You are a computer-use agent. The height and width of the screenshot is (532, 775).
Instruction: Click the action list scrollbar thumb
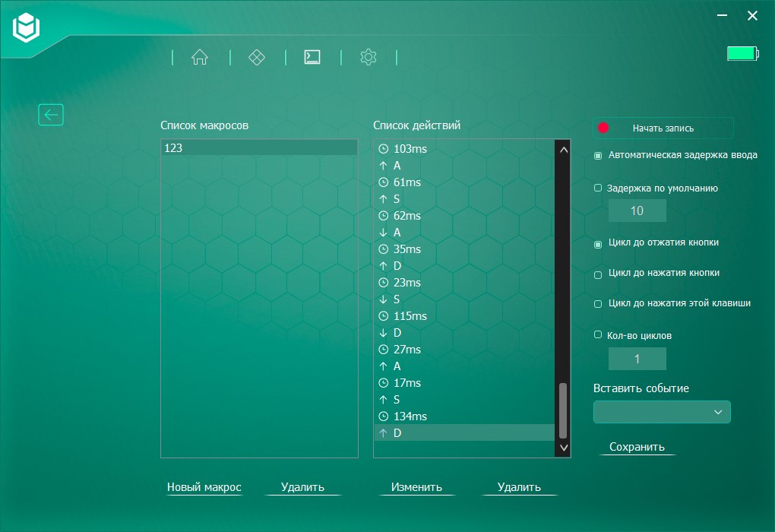click(x=563, y=410)
